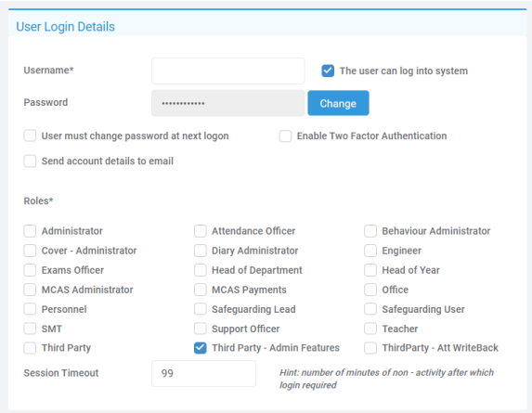Image resolution: width=532 pixels, height=413 pixels.
Task: Uncheck 'The user can log into system'
Action: [x=328, y=71]
